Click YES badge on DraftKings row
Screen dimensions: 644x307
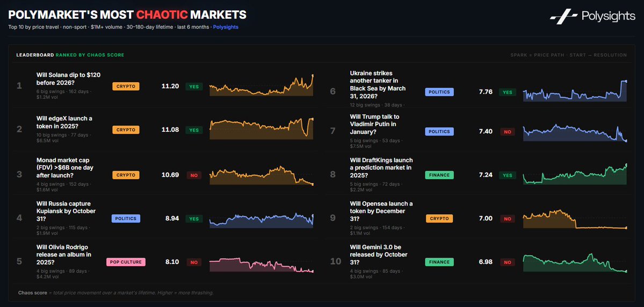[x=508, y=175]
